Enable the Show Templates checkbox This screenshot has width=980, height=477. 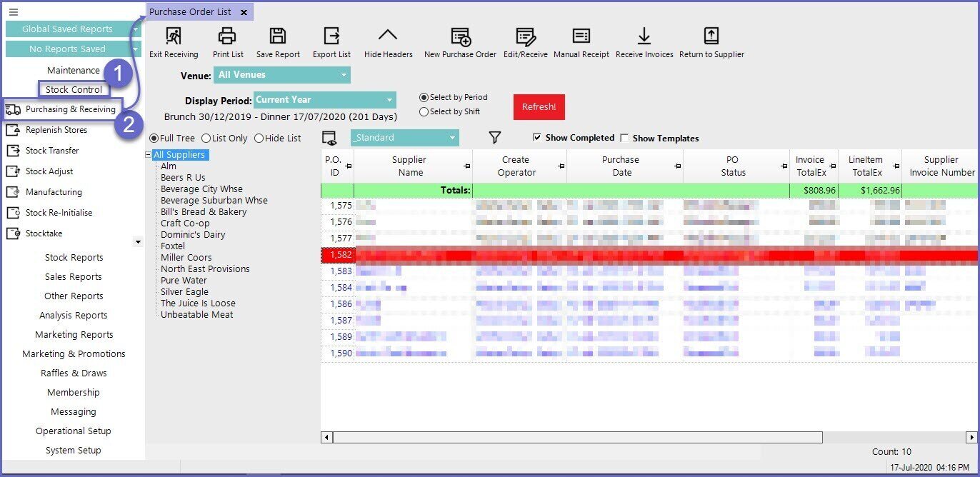point(624,139)
